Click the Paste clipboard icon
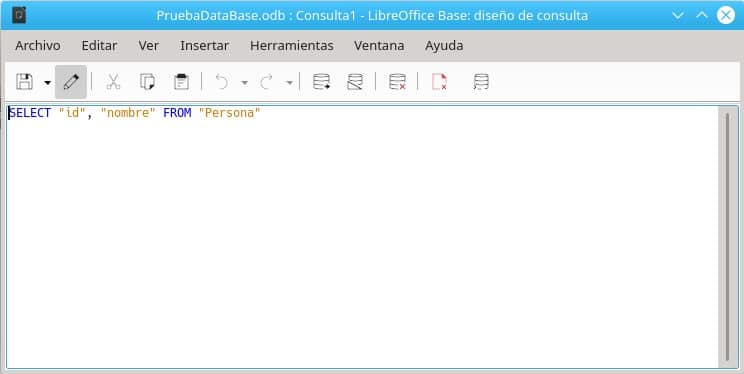This screenshot has height=374, width=744. pyautogui.click(x=181, y=82)
